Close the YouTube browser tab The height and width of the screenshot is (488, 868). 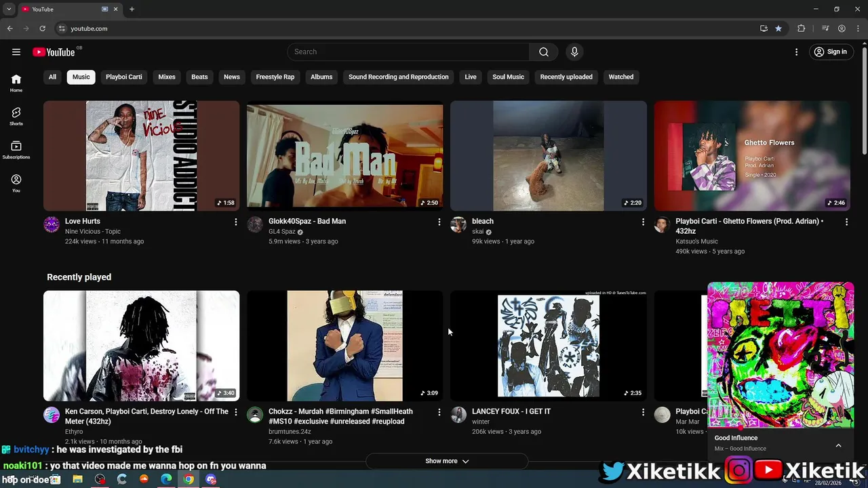(115, 9)
